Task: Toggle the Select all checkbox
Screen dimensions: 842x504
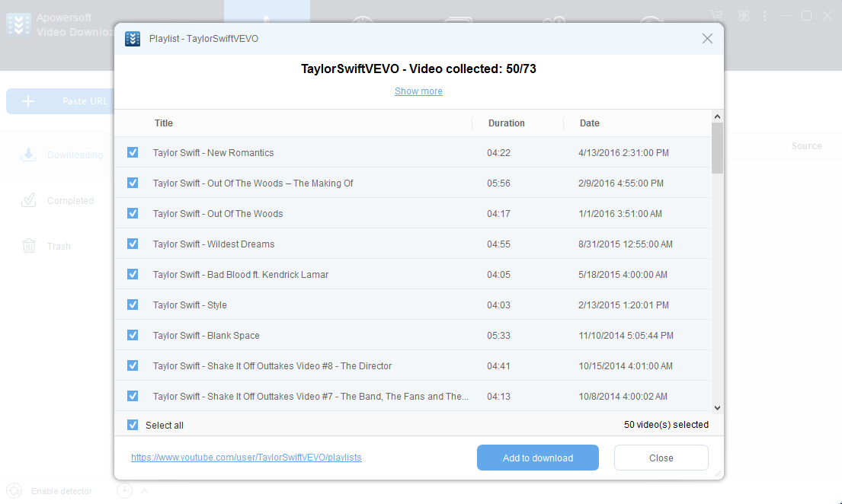Action: pyautogui.click(x=133, y=425)
